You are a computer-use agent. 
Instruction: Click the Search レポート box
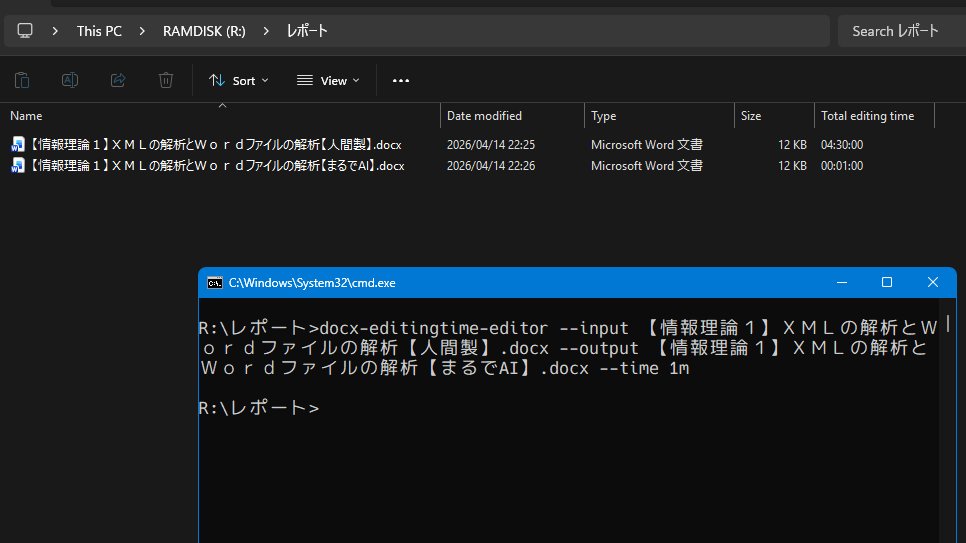pos(901,31)
